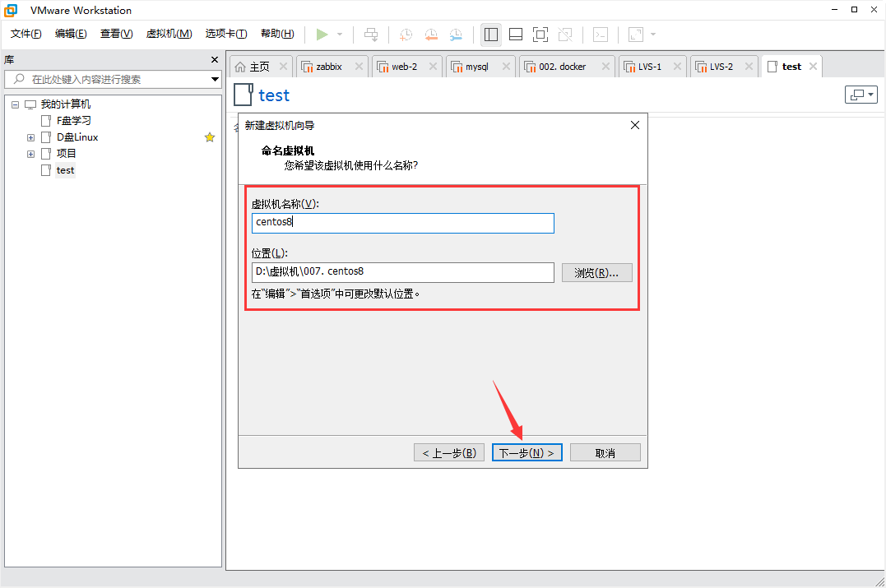Open the 选项卡(T) menu
Viewport: 886px width, 588px height.
226,34
